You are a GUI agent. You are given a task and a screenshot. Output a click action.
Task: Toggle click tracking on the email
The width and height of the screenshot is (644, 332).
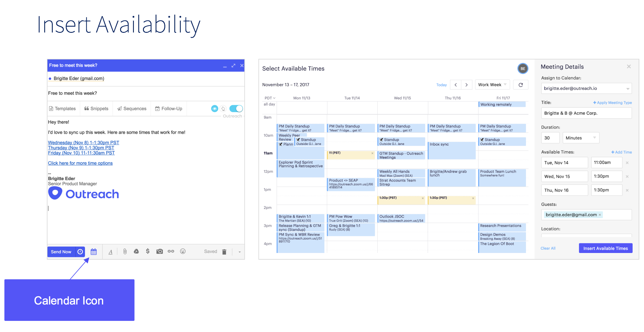223,108
